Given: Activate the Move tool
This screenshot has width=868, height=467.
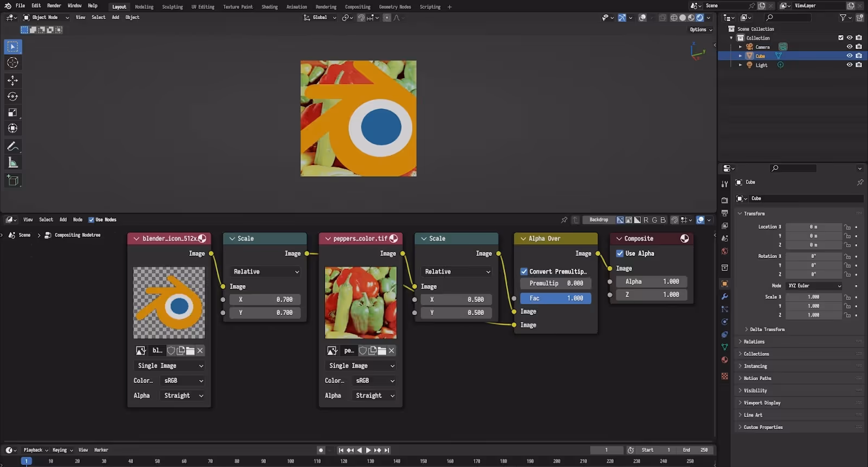Looking at the screenshot, I should click(x=13, y=80).
